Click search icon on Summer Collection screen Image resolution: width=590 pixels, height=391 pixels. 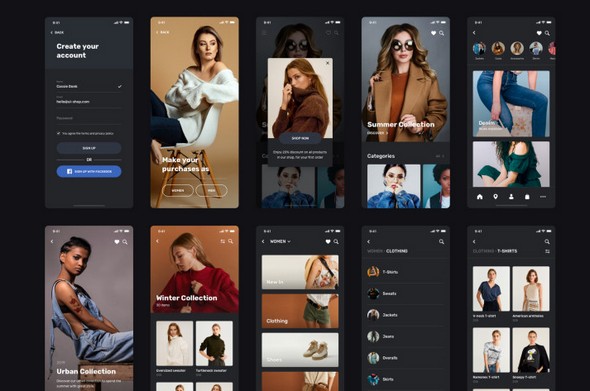pos(442,33)
